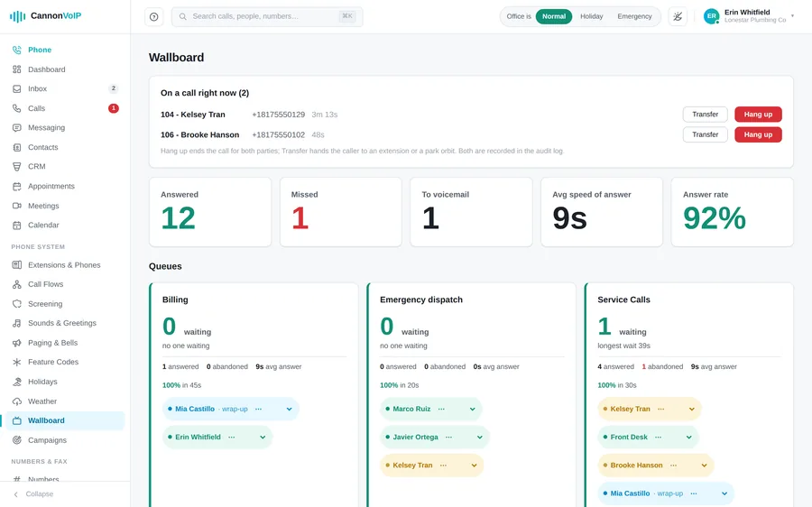Click the Phone handset icon in sidebar

click(x=17, y=50)
